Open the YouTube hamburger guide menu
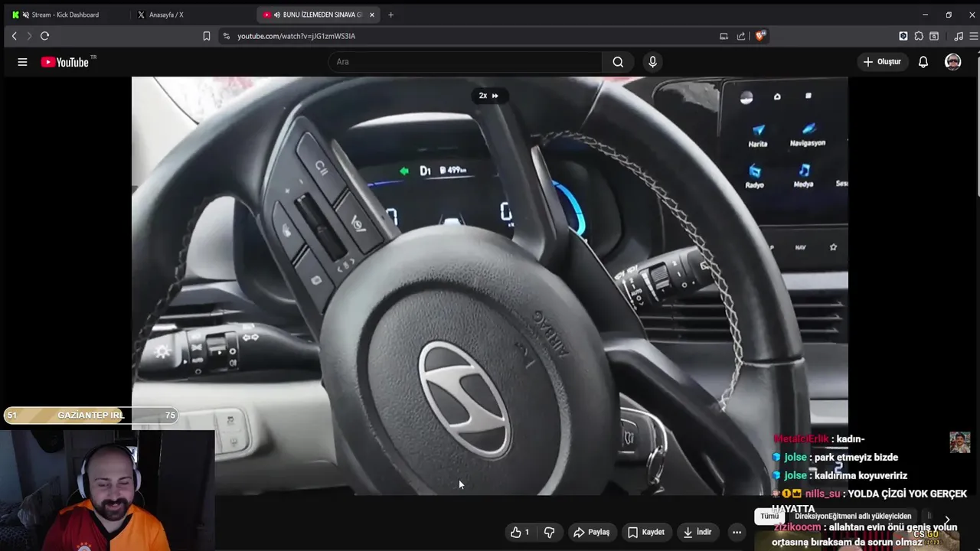This screenshot has width=980, height=551. (x=22, y=62)
